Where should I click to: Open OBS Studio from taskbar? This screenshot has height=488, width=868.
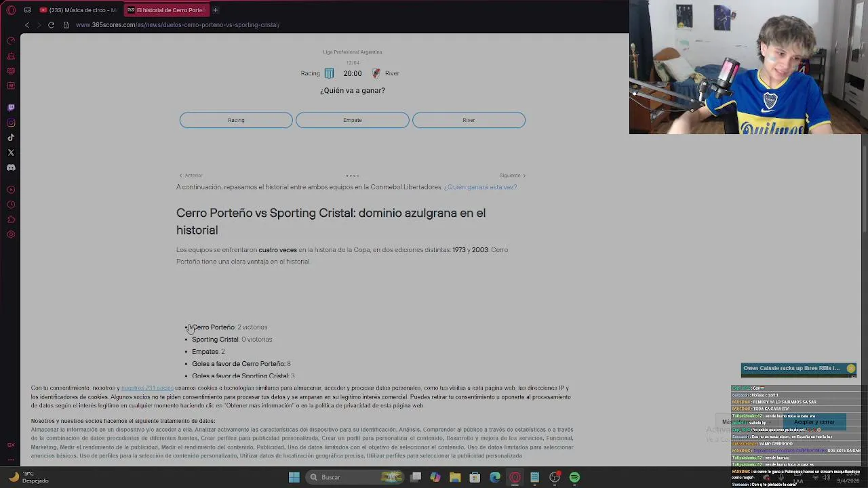pos(555,477)
